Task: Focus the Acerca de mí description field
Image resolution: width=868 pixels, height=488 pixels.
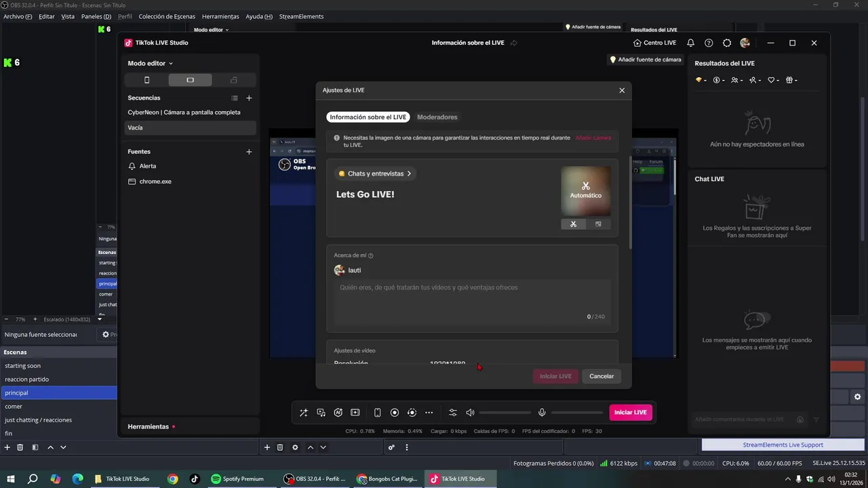Action: coord(472,303)
